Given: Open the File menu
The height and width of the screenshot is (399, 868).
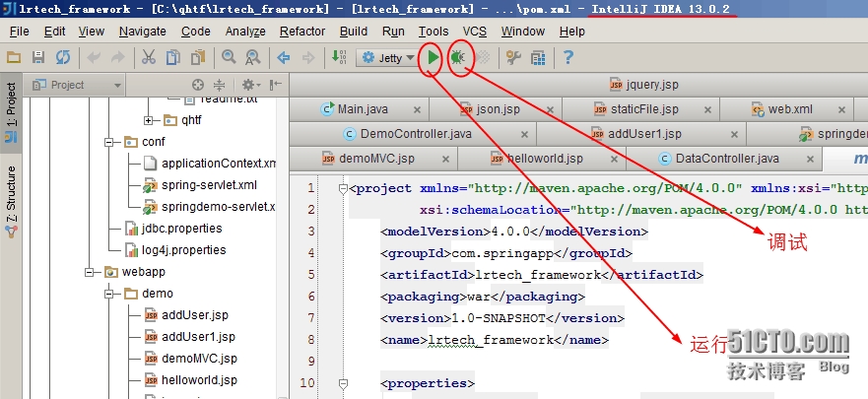Looking at the screenshot, I should pos(20,32).
